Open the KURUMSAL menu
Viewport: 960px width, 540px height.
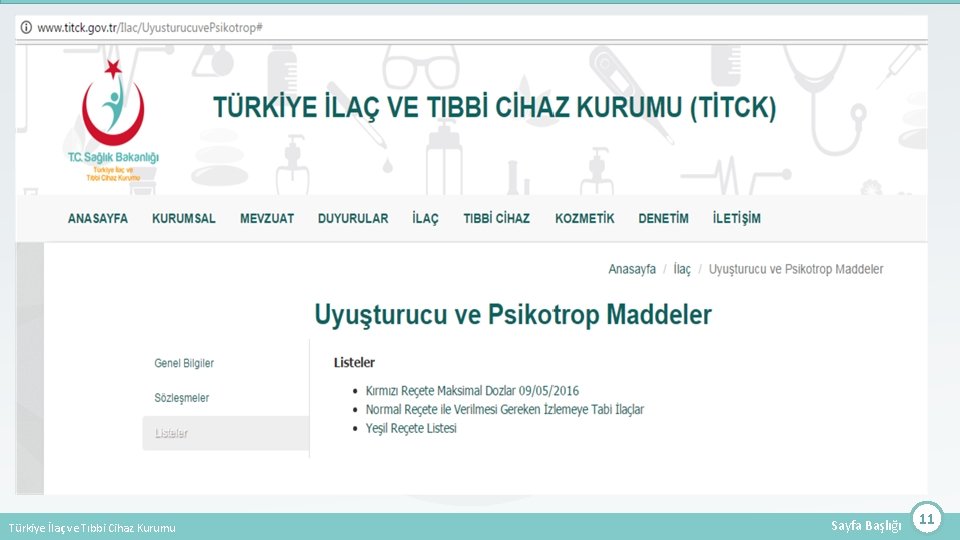(x=184, y=219)
